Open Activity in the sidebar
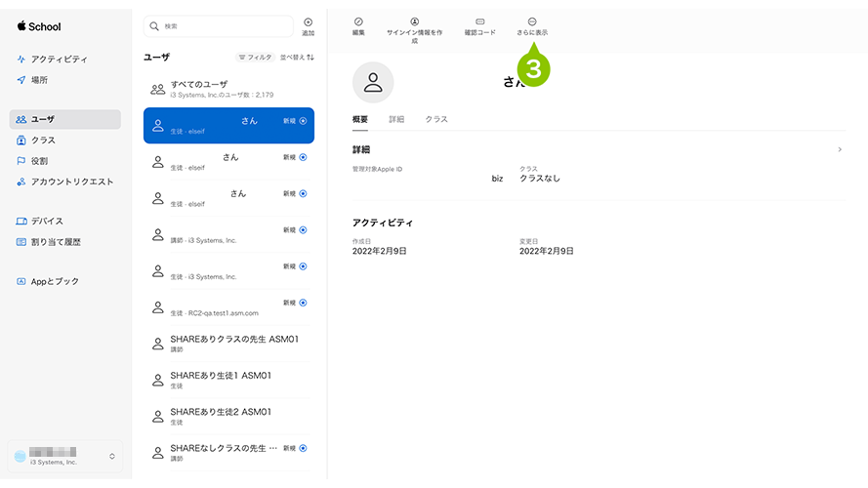Viewport: 868px width, 488px height. pos(52,59)
